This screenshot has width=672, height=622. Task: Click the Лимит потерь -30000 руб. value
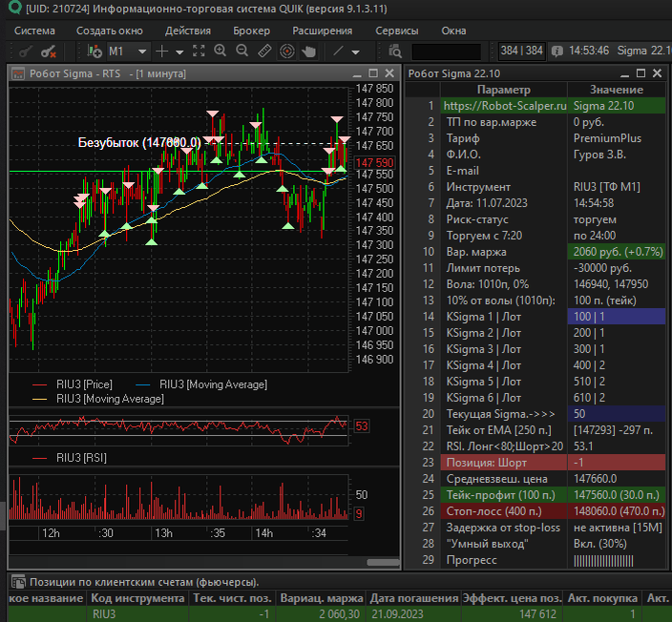pyautogui.click(x=617, y=268)
